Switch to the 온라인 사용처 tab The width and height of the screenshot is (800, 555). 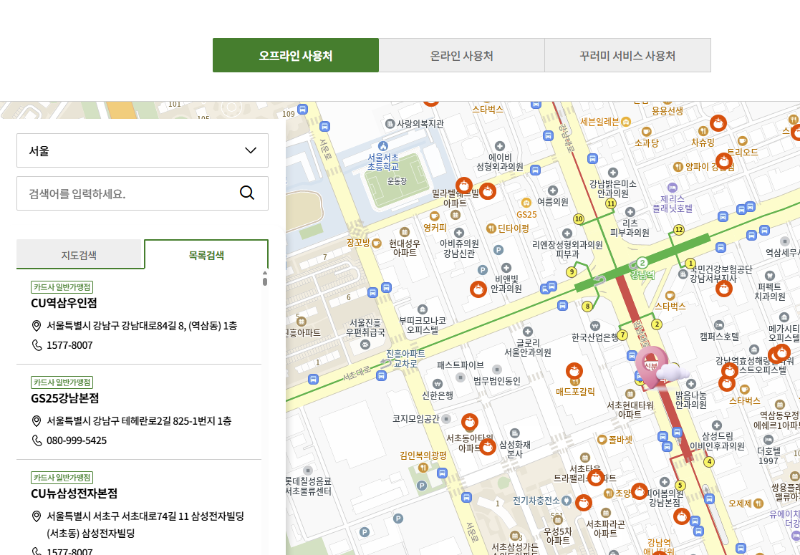pos(462,55)
